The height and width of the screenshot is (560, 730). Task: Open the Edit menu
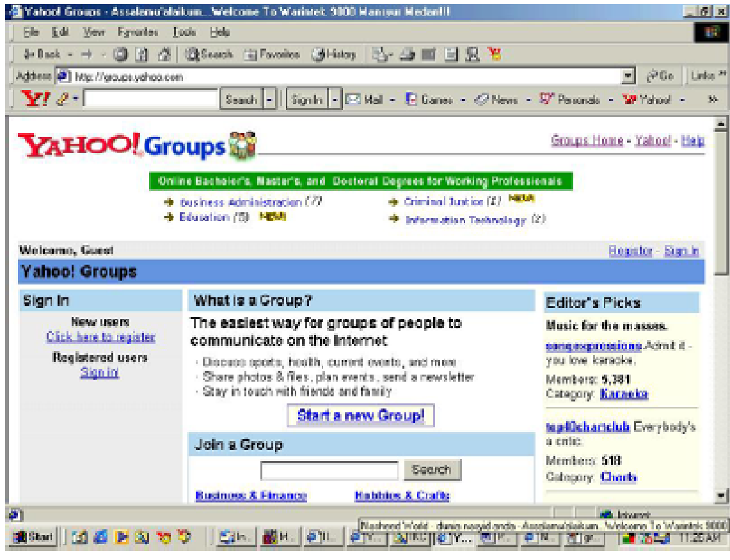click(x=60, y=31)
